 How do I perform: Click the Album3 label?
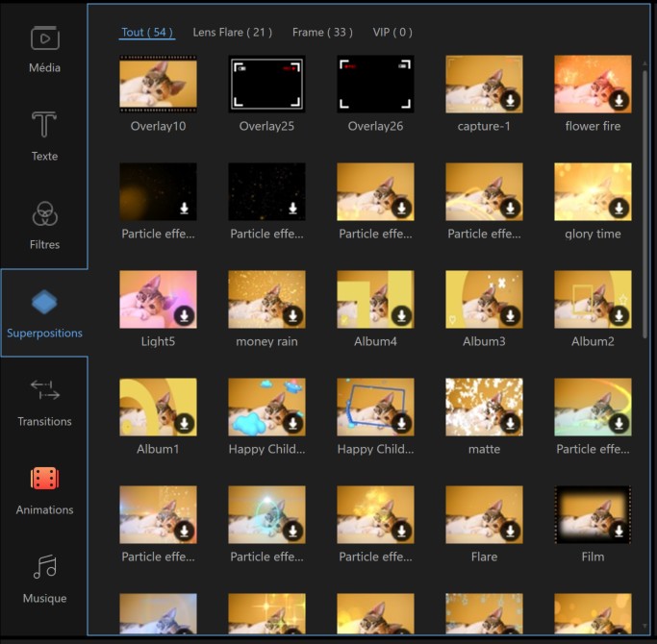tap(484, 341)
